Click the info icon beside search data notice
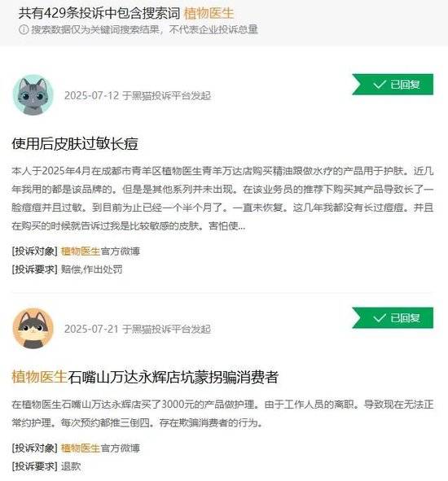 [x=24, y=30]
